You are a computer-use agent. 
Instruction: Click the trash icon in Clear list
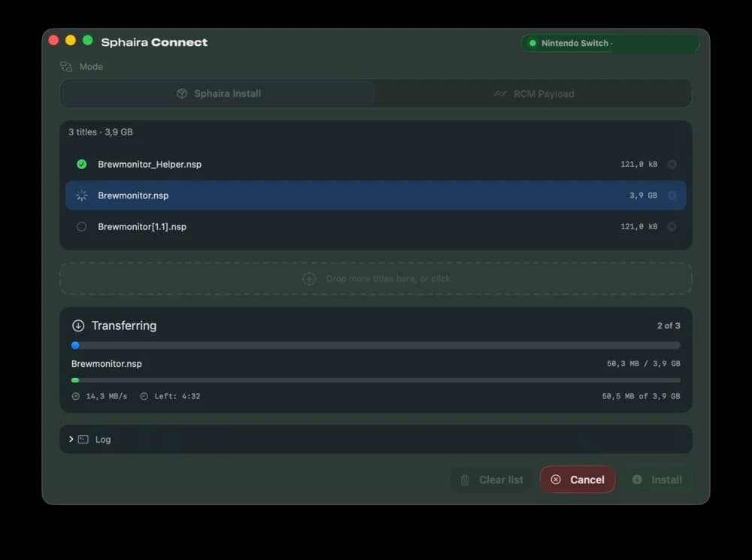pos(465,480)
